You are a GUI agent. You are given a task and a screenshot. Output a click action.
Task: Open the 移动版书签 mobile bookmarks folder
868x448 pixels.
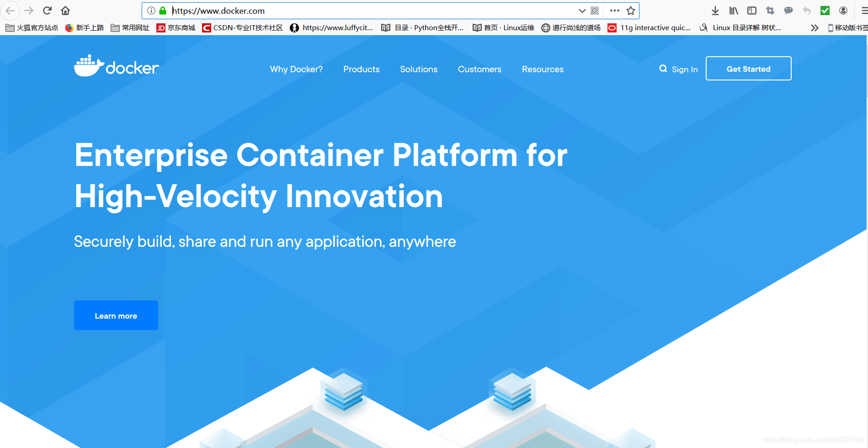pyautogui.click(x=847, y=28)
